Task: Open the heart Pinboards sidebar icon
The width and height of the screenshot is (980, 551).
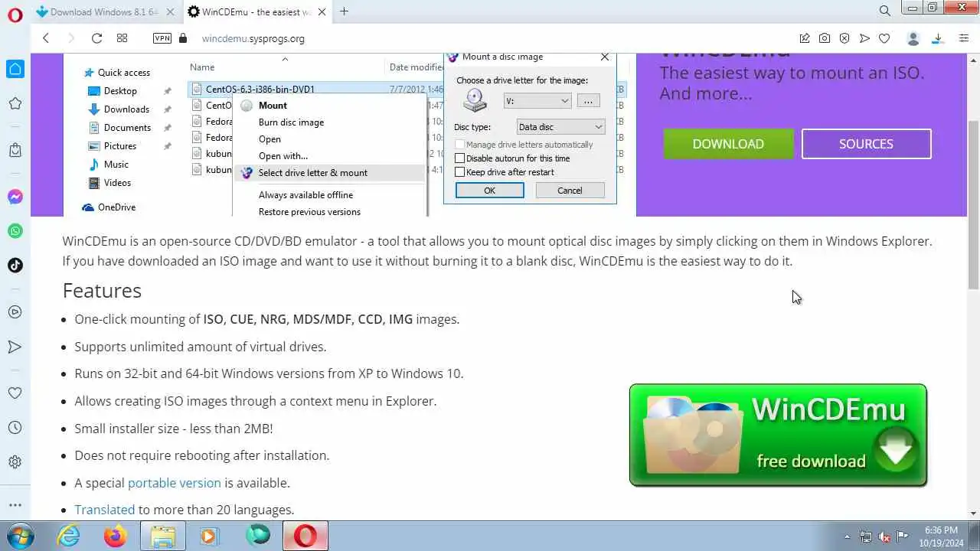Action: [15, 393]
